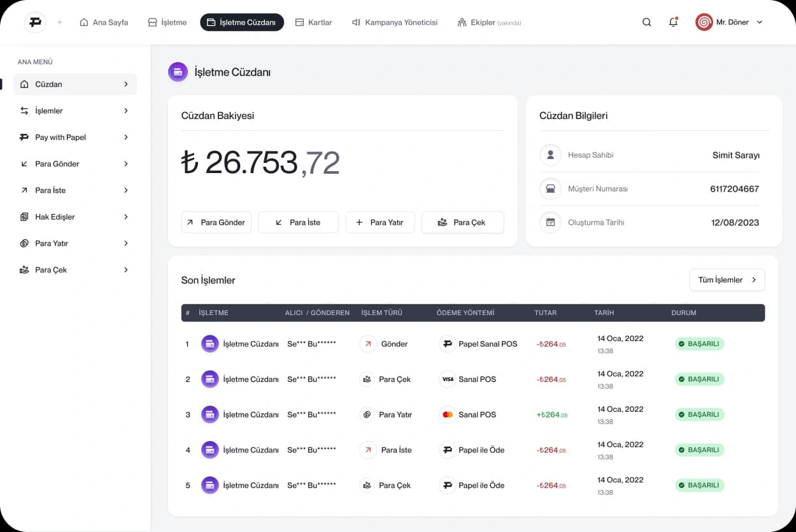
Task: Open Tüm İşlemler transactions list
Action: [727, 280]
